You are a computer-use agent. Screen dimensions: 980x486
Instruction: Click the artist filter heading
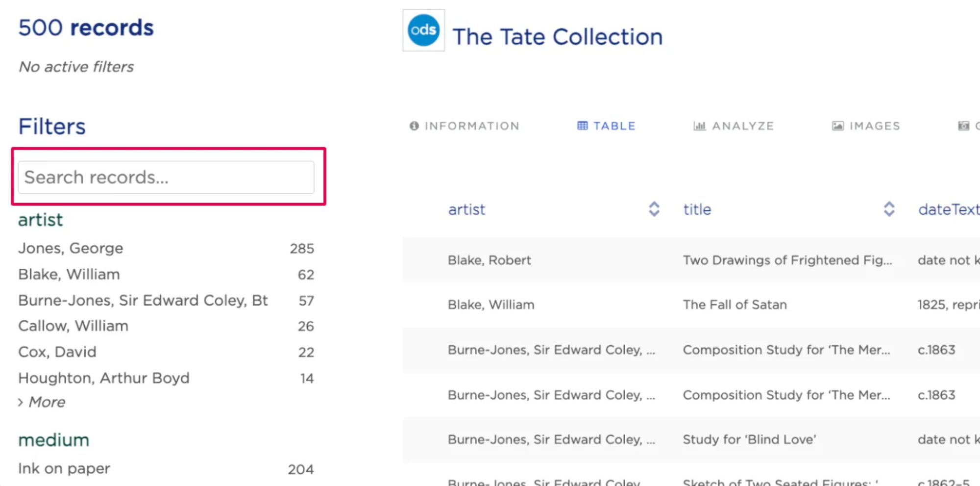tap(41, 220)
